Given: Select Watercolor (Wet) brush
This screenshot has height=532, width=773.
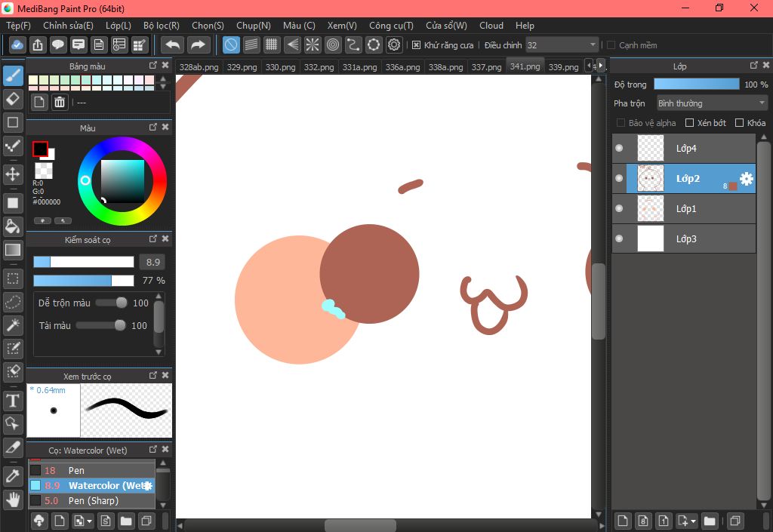Looking at the screenshot, I should point(91,485).
